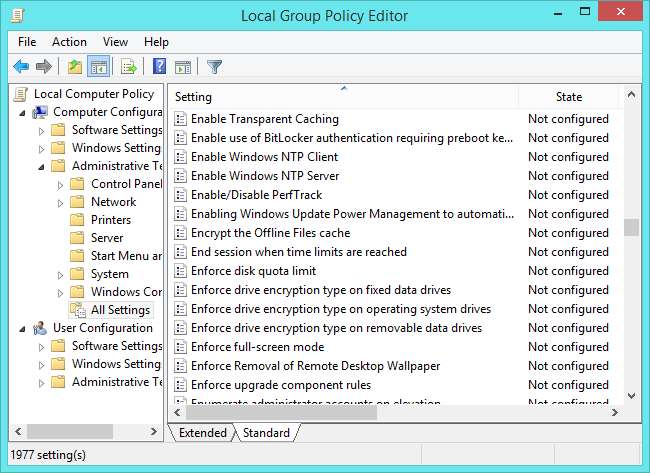Screen dimensions: 650x473
Task: Open Help via blue question mark icon
Action: click(x=159, y=67)
